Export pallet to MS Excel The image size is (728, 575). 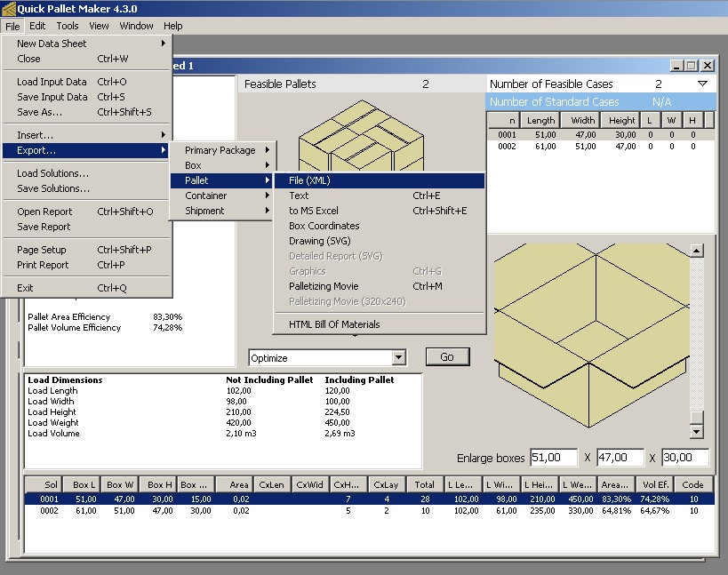(x=380, y=211)
